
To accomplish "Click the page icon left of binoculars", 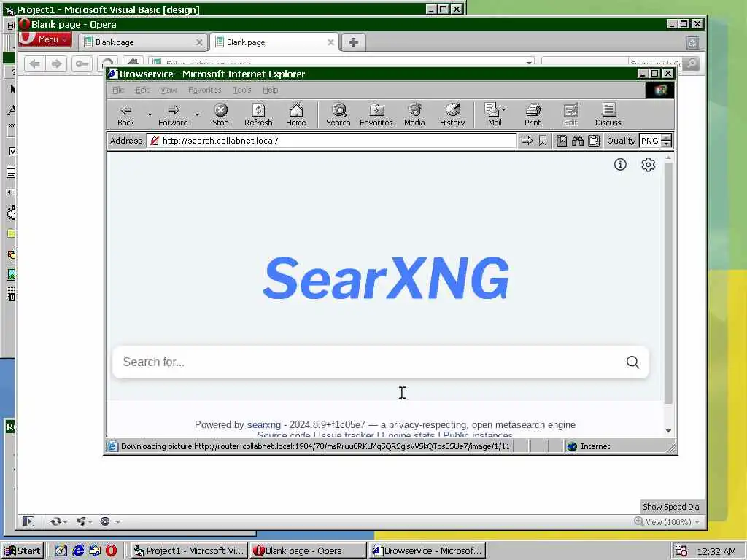I will click(x=562, y=141).
